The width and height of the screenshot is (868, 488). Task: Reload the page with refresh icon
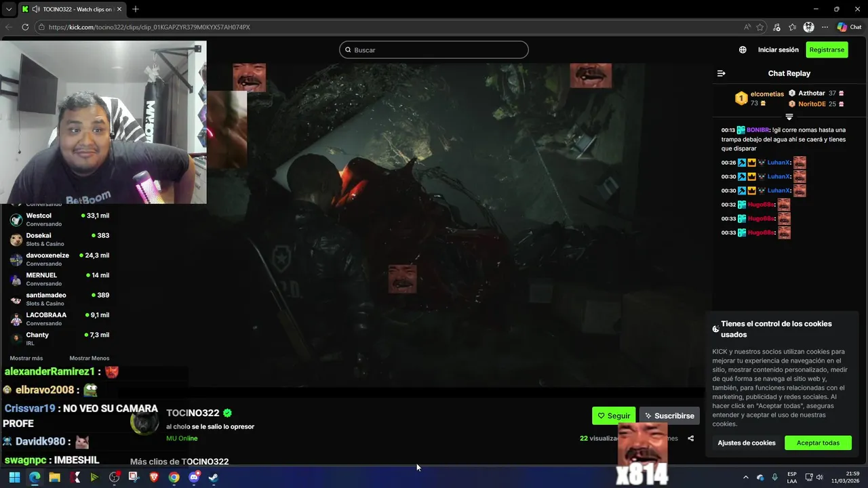click(25, 27)
